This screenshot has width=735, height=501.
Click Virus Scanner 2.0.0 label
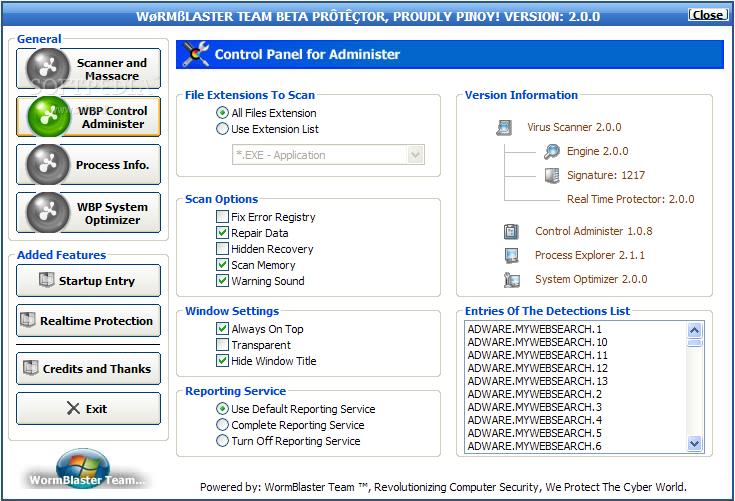[574, 127]
